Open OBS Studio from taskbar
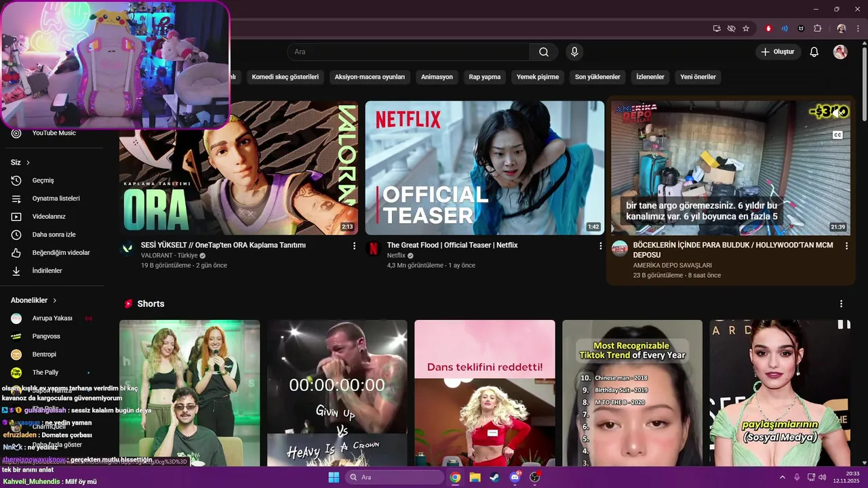Viewport: 868px width, 488px height. coord(534,477)
